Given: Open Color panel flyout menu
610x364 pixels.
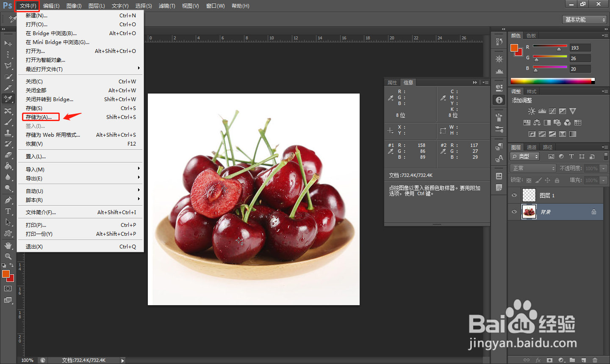Looking at the screenshot, I should point(604,36).
